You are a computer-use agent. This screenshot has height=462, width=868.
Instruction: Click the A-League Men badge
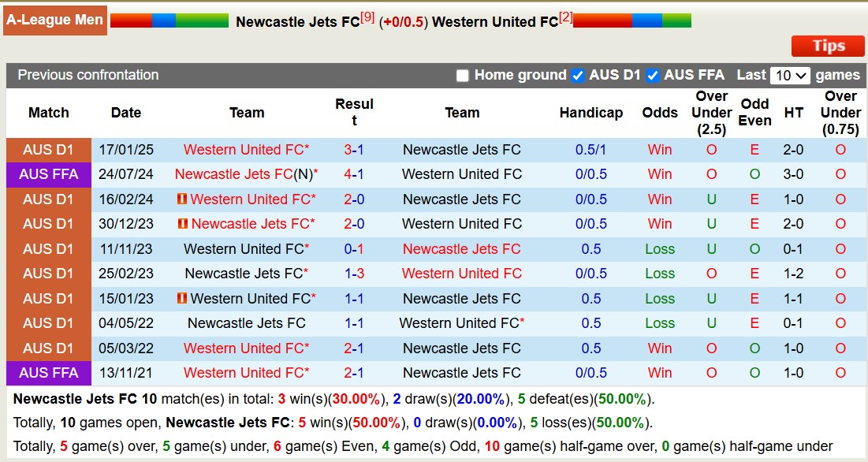tap(54, 20)
